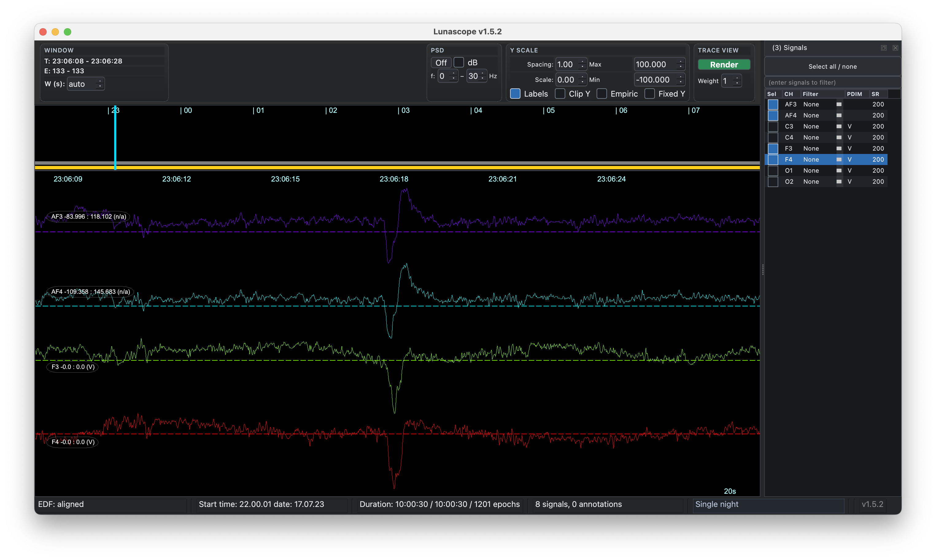Increase the Y scale Spacing stepper

582,62
